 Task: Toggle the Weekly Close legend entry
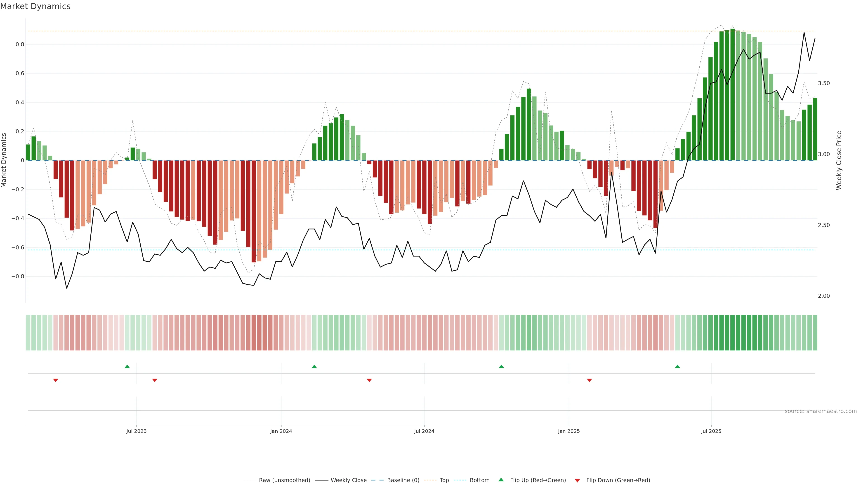click(x=348, y=480)
